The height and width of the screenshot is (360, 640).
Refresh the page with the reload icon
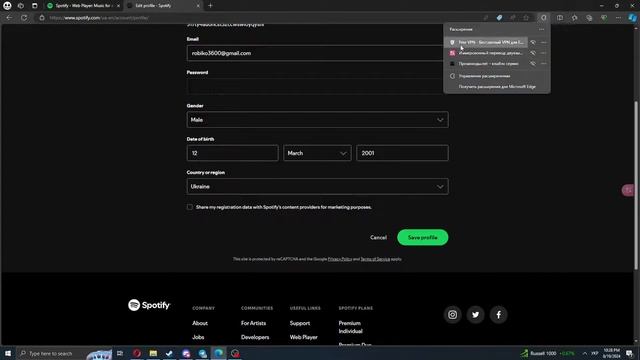point(24,18)
